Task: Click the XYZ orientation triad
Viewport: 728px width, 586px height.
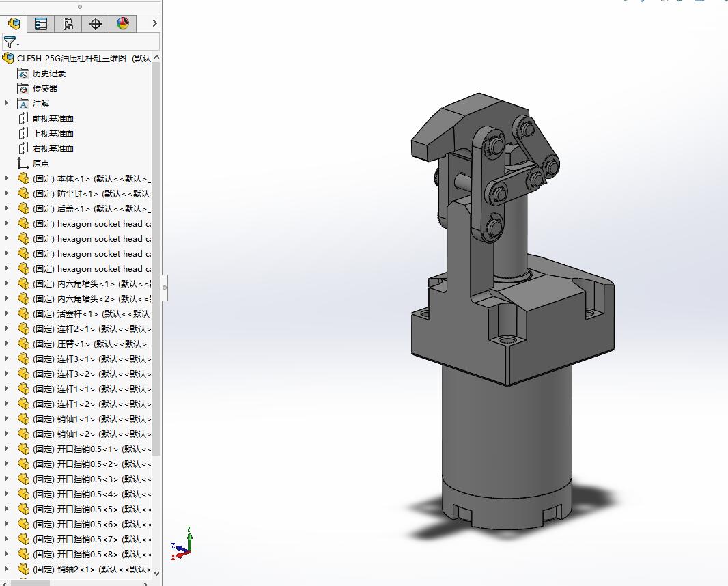Action: 182,544
